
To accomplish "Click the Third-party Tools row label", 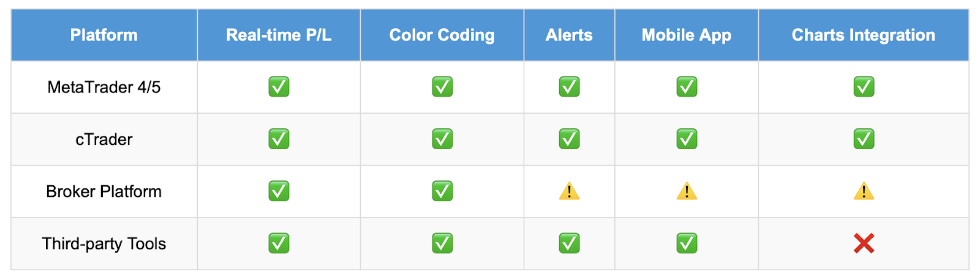I will [104, 243].
